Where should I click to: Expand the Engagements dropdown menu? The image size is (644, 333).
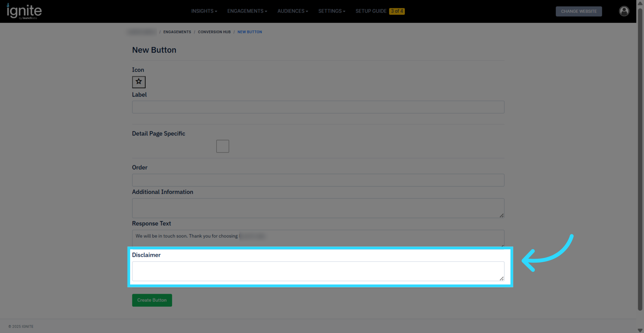coord(247,11)
